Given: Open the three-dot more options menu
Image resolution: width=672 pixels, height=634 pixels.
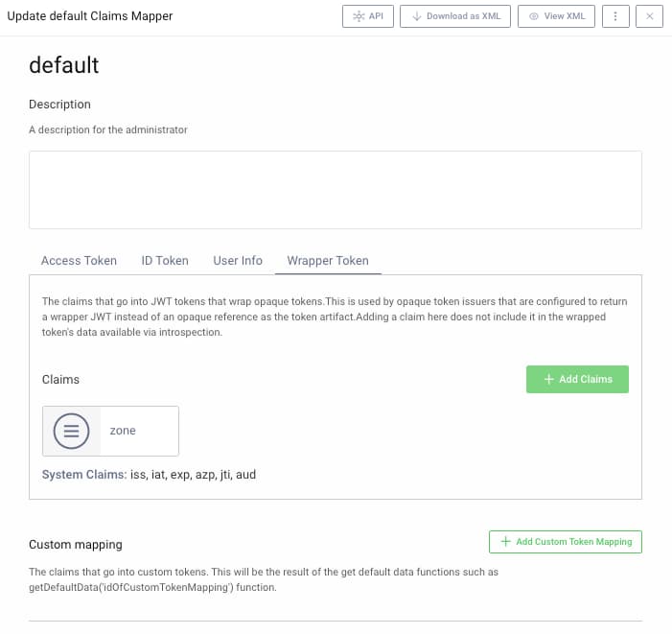Looking at the screenshot, I should (615, 16).
